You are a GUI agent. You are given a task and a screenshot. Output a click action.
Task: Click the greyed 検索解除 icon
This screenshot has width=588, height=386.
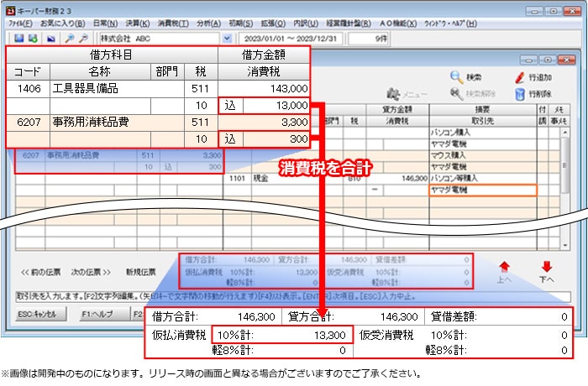tap(456, 94)
